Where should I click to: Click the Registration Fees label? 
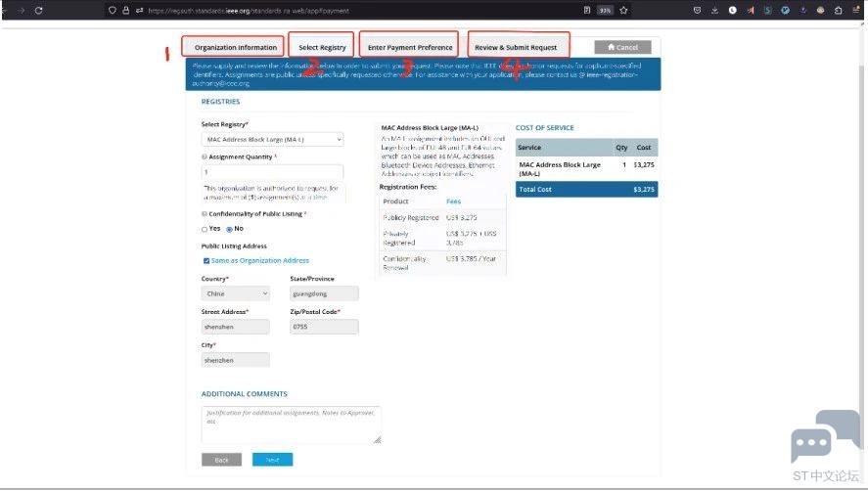[x=408, y=187]
